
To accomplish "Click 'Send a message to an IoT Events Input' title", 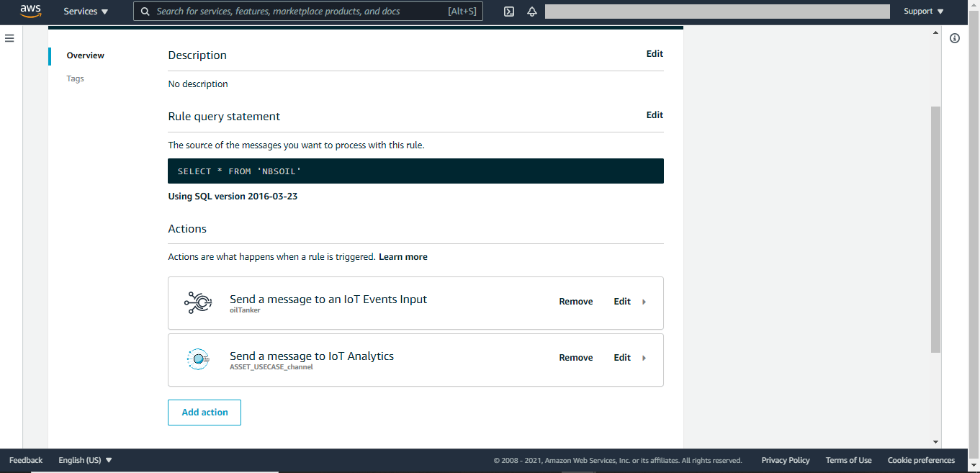I will pos(328,299).
